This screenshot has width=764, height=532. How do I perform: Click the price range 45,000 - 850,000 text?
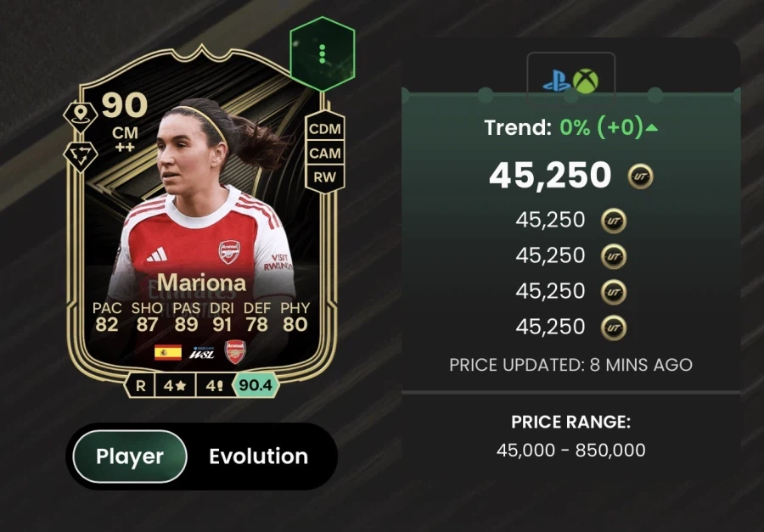pyautogui.click(x=571, y=451)
